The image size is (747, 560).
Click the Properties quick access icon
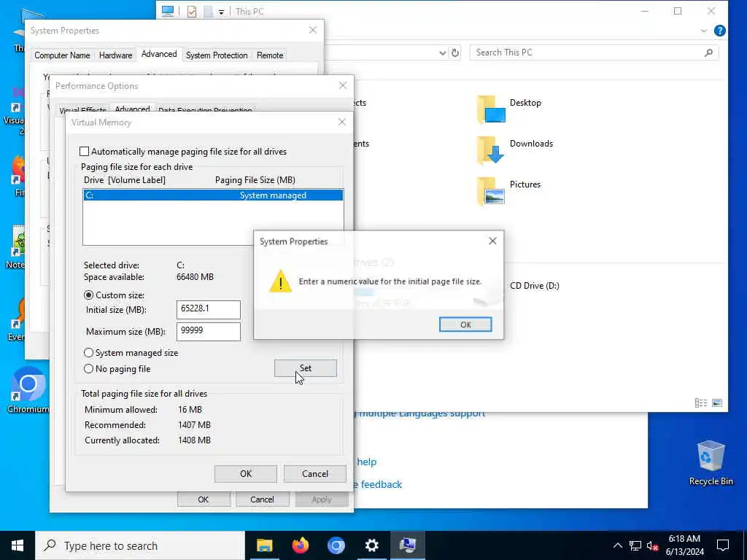pyautogui.click(x=192, y=12)
